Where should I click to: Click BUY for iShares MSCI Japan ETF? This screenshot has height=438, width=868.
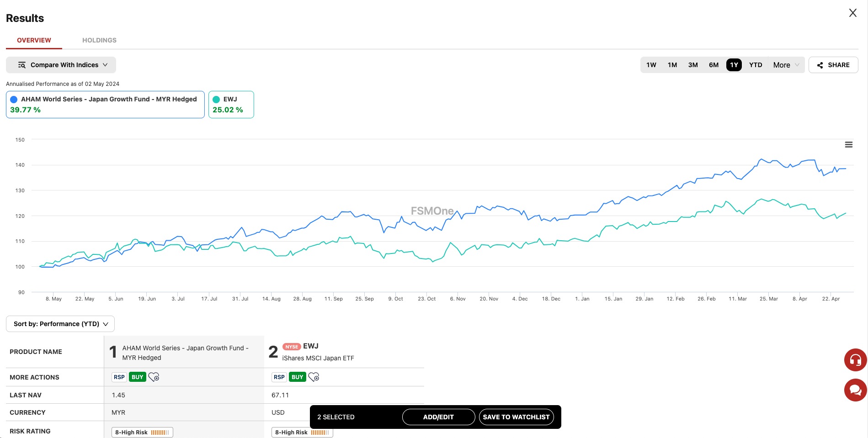tap(298, 377)
